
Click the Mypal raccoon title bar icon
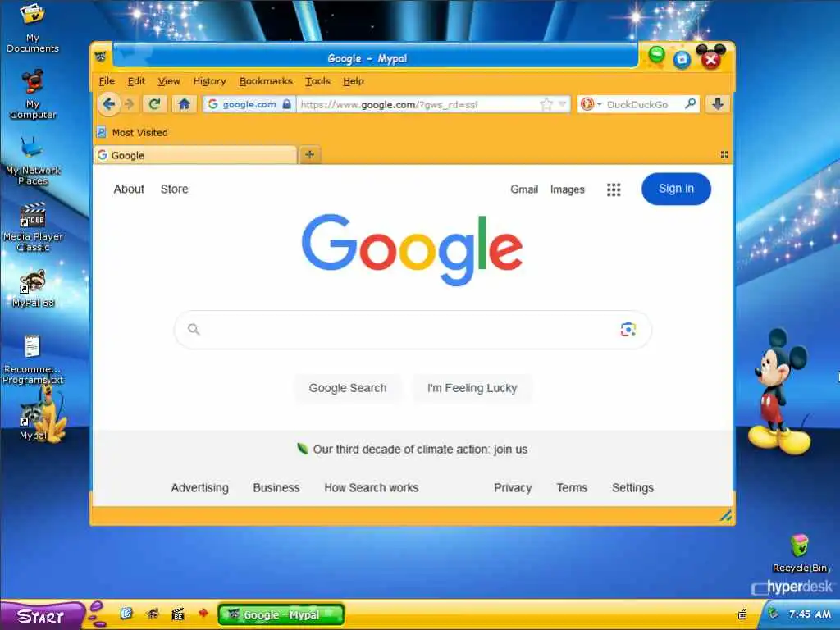pos(101,57)
